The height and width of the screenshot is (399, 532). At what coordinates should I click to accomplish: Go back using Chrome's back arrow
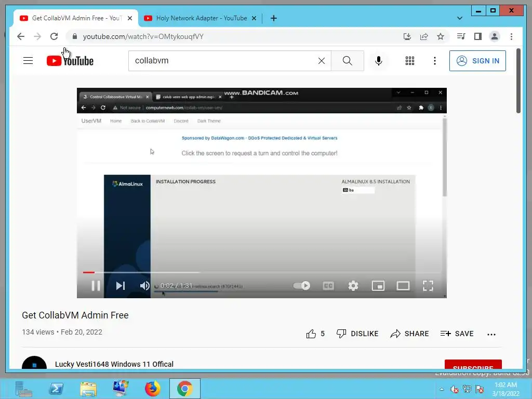pos(21,36)
